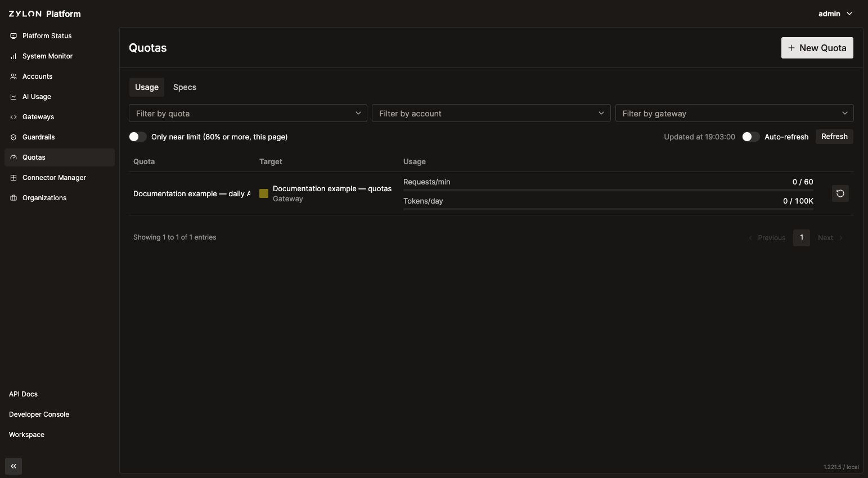The height and width of the screenshot is (478, 868).
Task: Click the olive gateway color swatch
Action: point(264,193)
